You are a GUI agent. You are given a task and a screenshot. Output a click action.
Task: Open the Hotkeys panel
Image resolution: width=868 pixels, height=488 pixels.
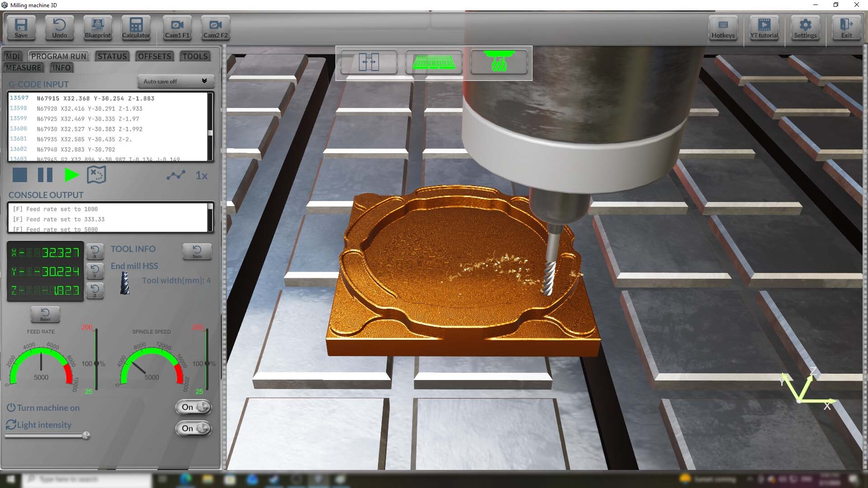[722, 28]
